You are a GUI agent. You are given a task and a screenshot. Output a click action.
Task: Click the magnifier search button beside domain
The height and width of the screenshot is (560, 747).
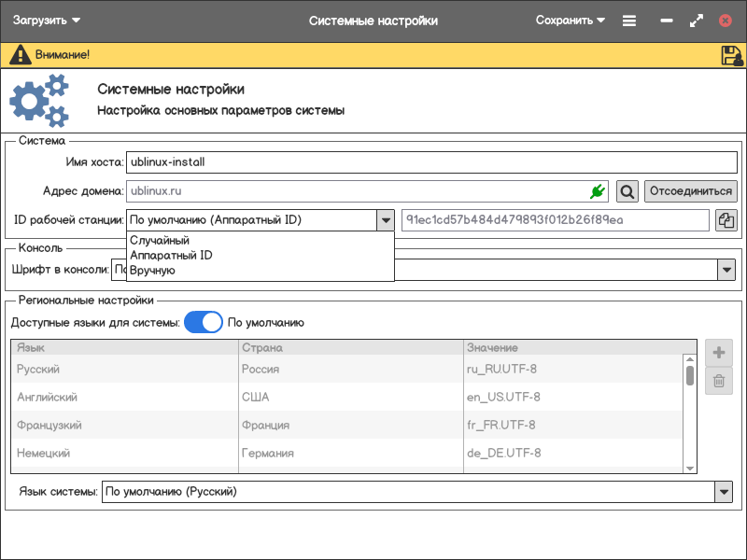tap(627, 191)
